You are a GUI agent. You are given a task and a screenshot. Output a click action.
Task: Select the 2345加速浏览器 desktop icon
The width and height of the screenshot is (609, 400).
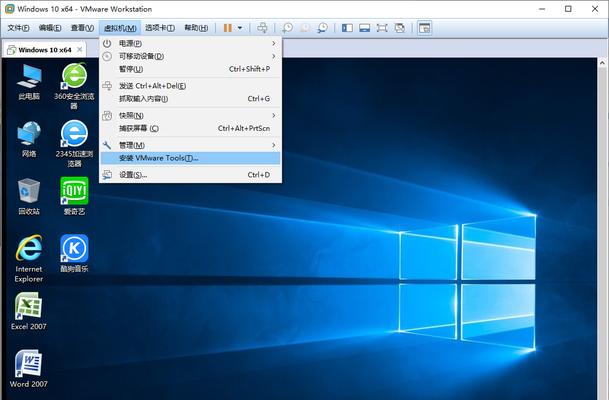point(74,144)
